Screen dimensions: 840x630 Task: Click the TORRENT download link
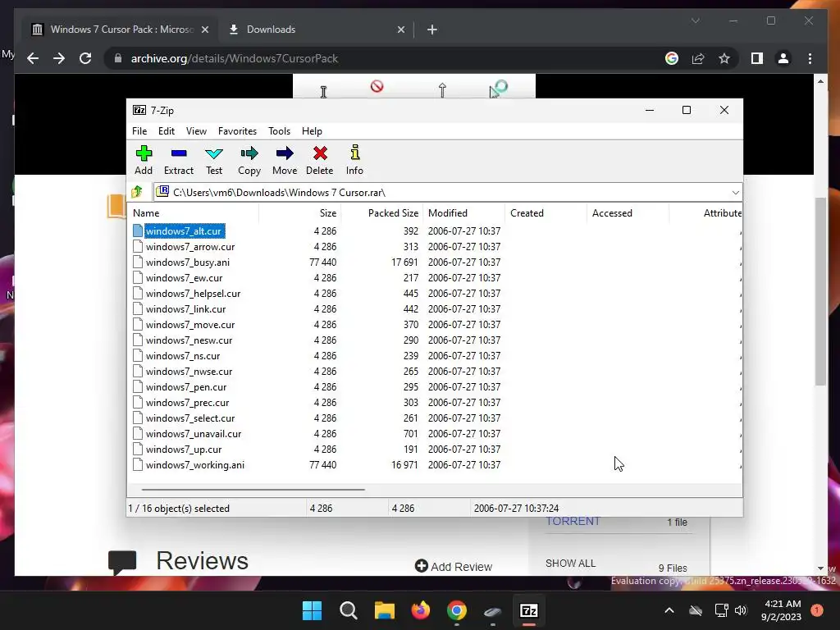[x=573, y=521]
